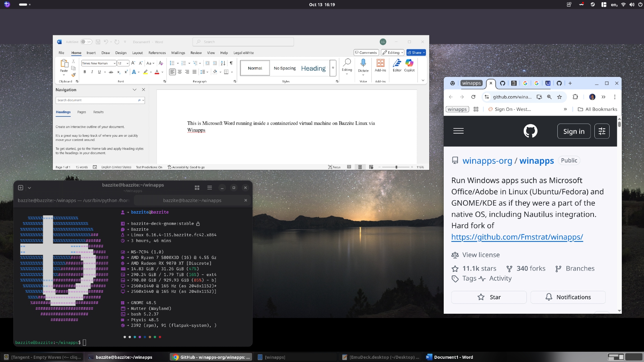The width and height of the screenshot is (644, 362).
Task: Click the Sort icon in Paragraph group
Action: pos(223,63)
